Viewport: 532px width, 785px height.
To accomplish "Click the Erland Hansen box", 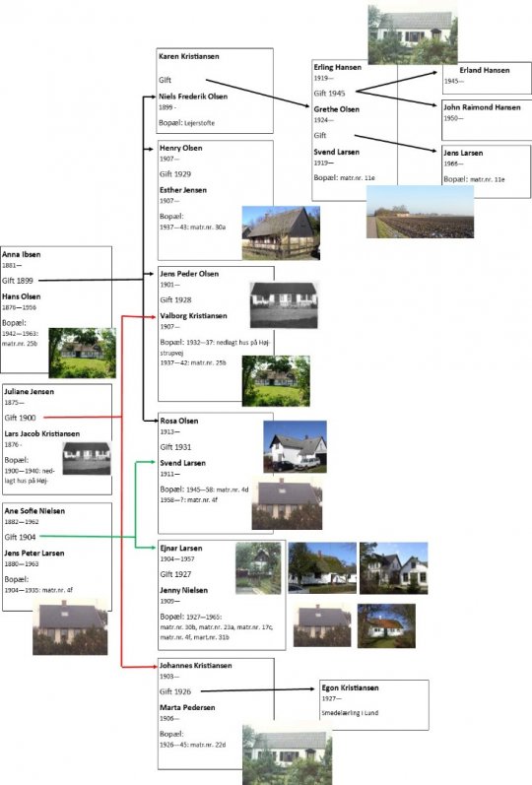I will tap(487, 78).
